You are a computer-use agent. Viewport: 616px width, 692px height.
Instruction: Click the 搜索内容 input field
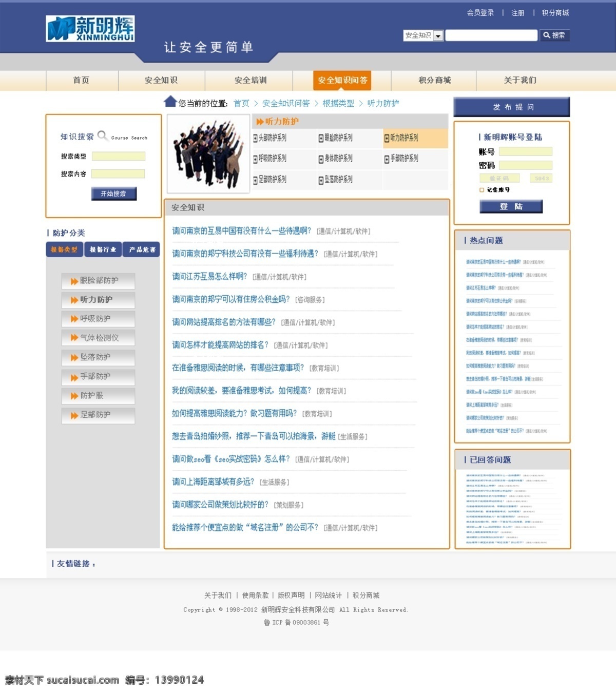pyautogui.click(x=118, y=174)
